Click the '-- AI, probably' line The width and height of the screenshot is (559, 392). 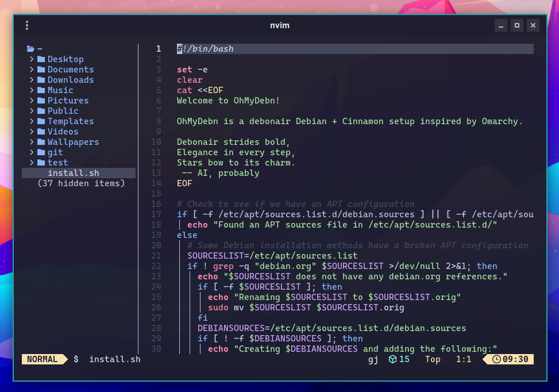(221, 173)
